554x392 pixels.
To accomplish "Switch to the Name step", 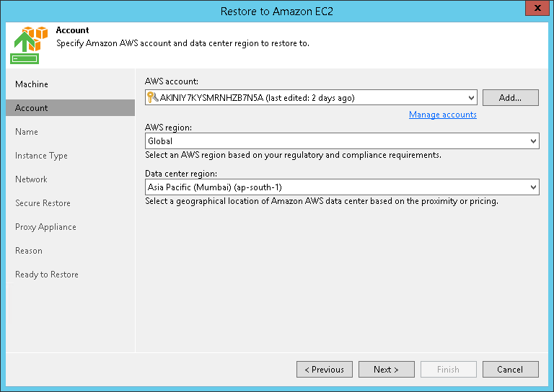I will (x=27, y=132).
